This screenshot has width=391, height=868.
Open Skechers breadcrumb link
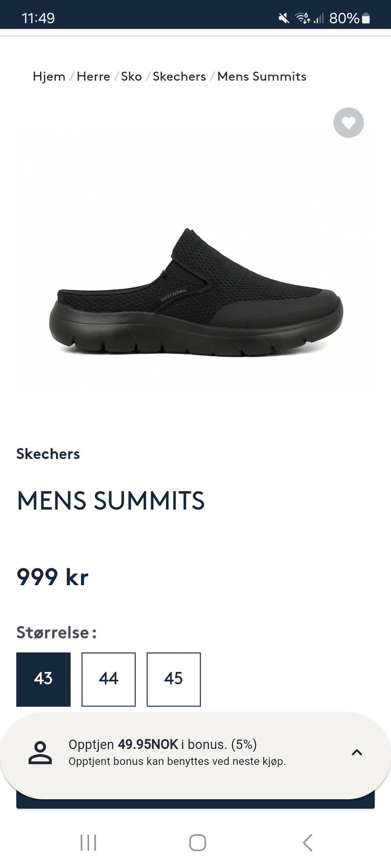tap(179, 77)
